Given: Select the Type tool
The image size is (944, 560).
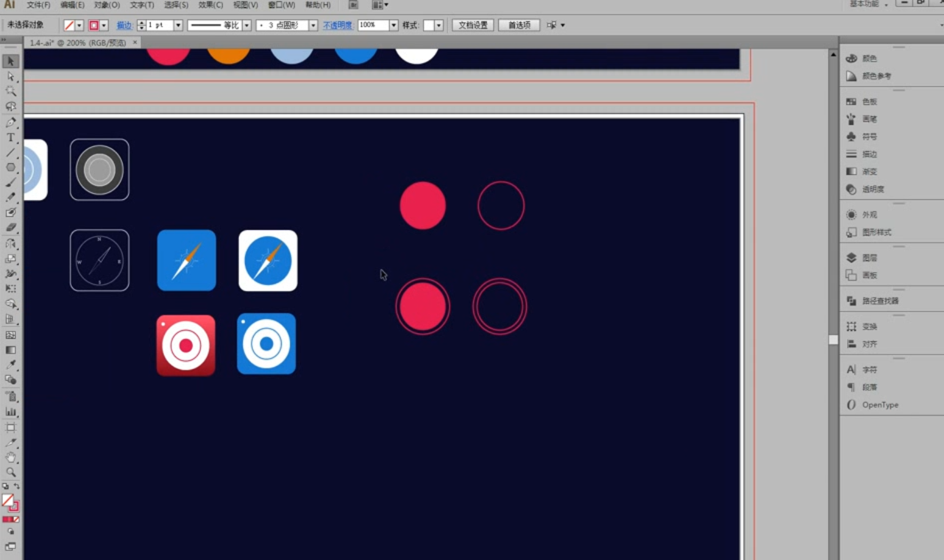Looking at the screenshot, I should 10,138.
